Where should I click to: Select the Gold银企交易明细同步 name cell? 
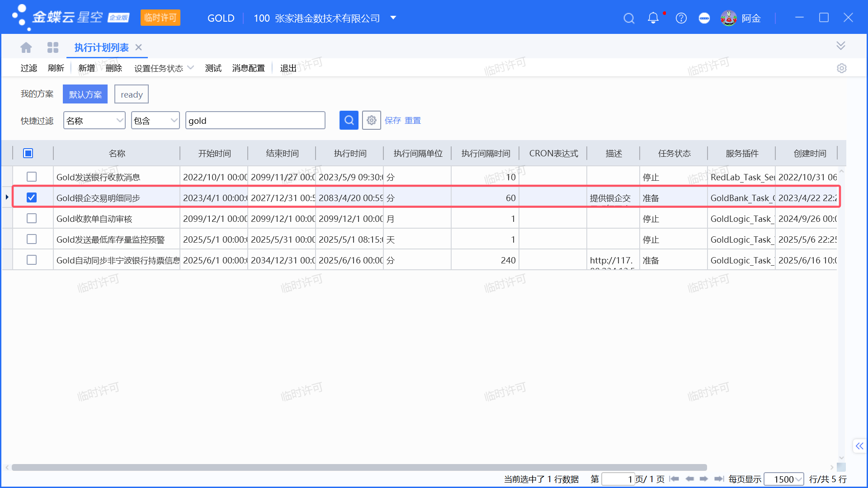[x=117, y=198]
